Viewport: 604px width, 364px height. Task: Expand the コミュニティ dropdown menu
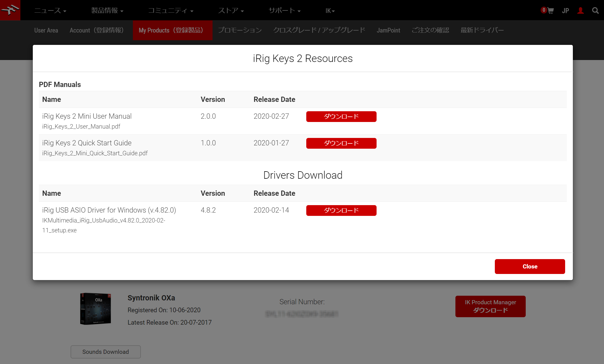tap(171, 10)
